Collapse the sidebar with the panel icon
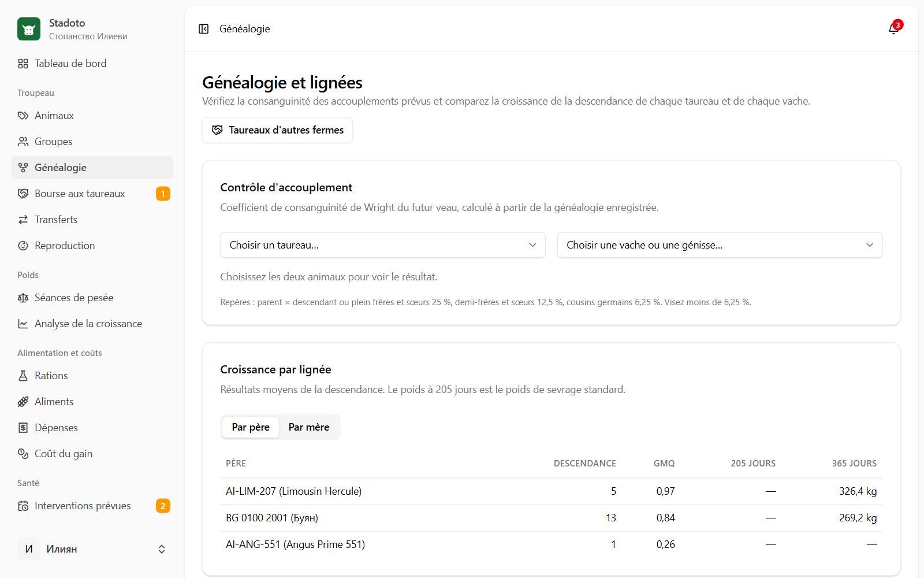The image size is (924, 578). coord(203,29)
